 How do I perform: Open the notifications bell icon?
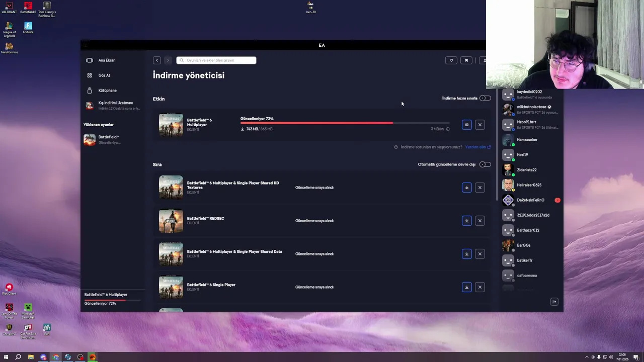point(482,60)
